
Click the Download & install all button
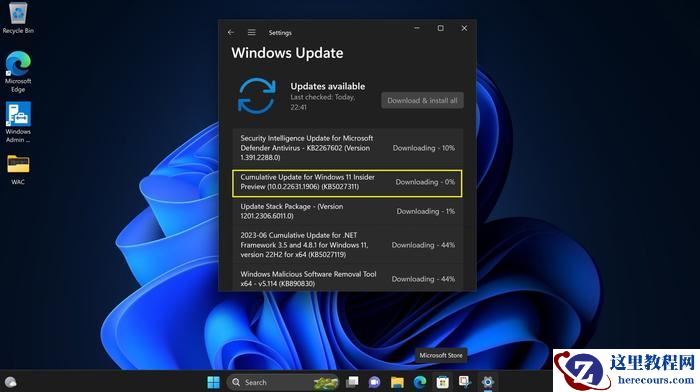click(x=422, y=100)
